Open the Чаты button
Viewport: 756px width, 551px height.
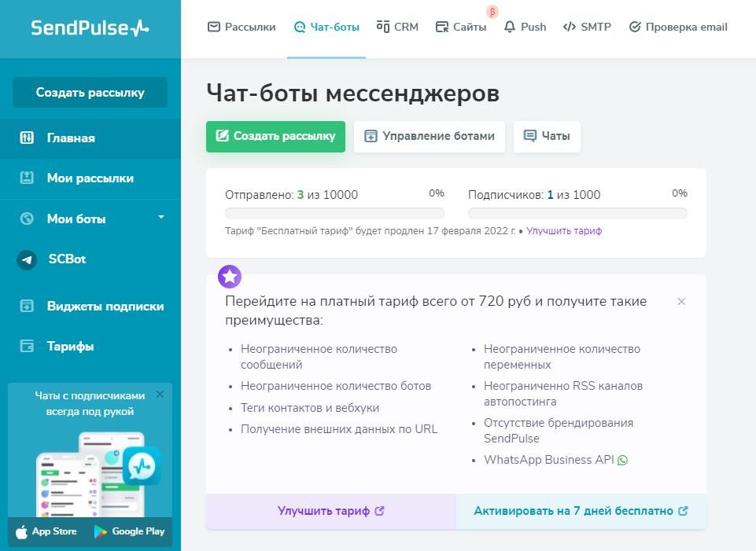click(547, 136)
